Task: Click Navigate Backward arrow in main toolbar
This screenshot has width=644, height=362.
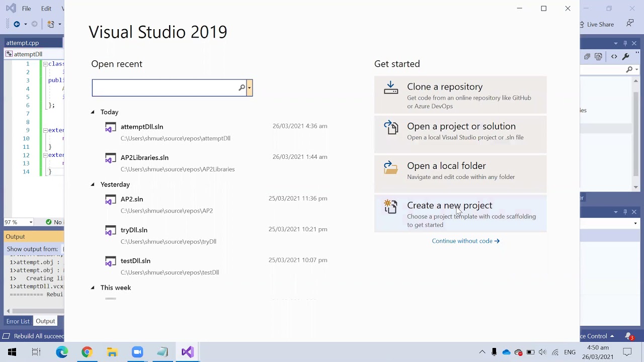Action: (x=17, y=24)
